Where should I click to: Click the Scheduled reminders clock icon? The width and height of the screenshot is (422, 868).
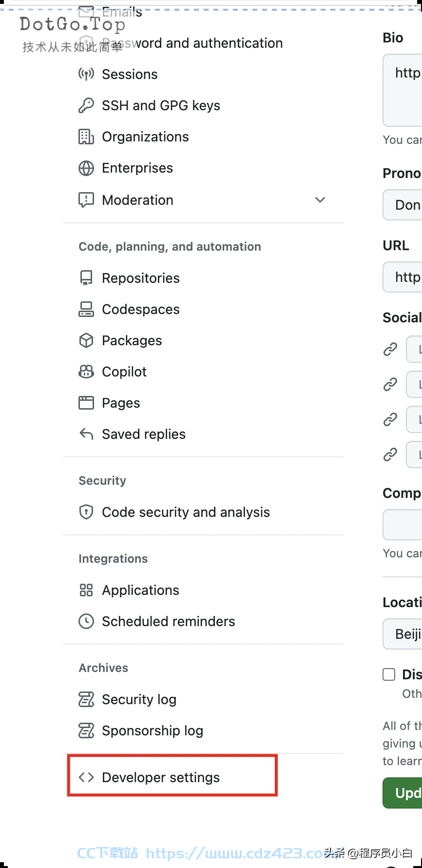tap(86, 621)
